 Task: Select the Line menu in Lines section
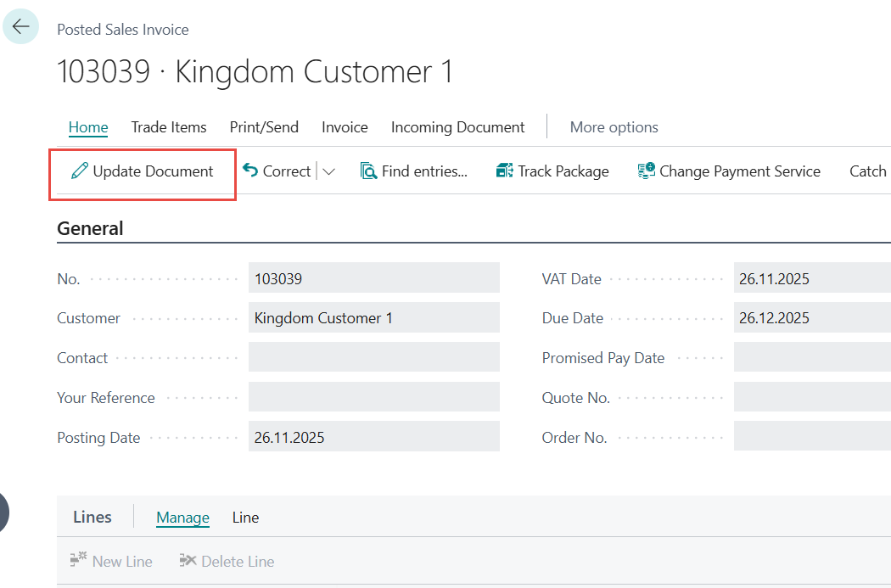[x=245, y=518]
